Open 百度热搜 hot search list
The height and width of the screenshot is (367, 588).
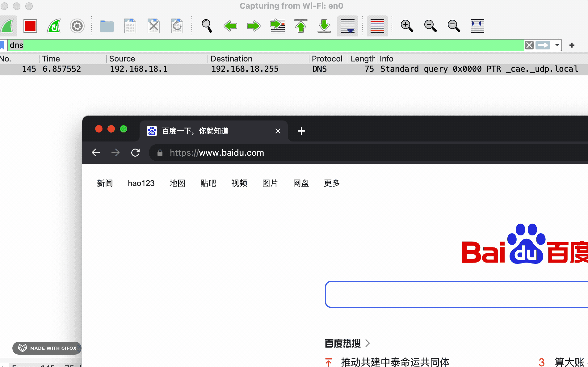pos(347,343)
